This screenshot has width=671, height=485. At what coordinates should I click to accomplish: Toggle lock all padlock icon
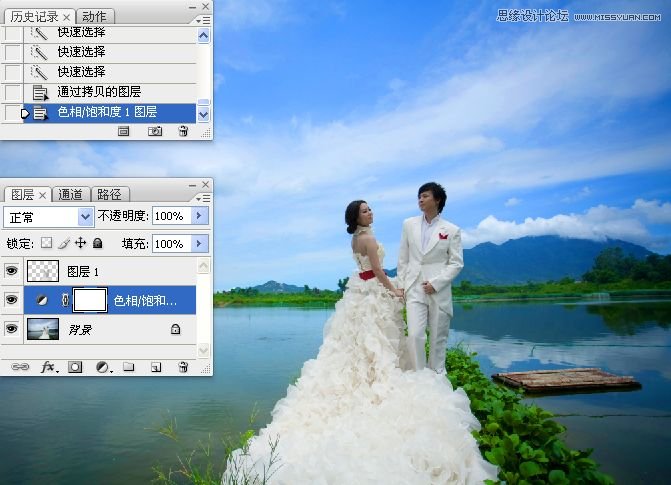click(98, 243)
